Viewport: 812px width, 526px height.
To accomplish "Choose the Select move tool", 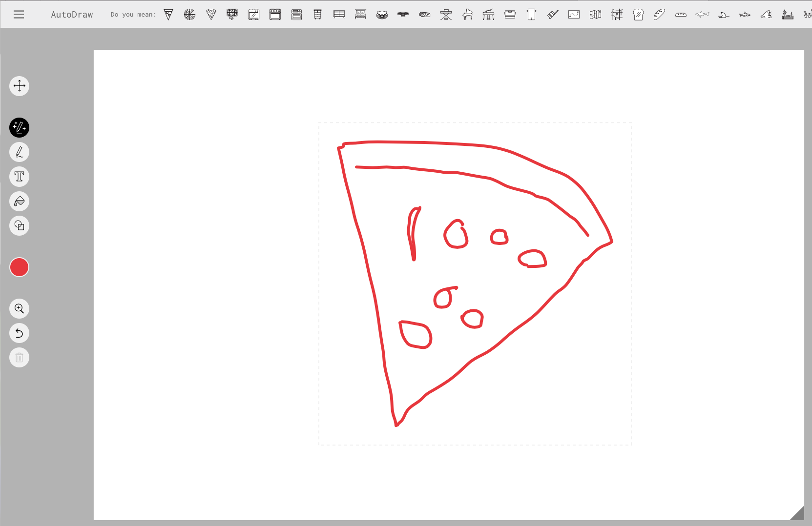I will pos(20,86).
